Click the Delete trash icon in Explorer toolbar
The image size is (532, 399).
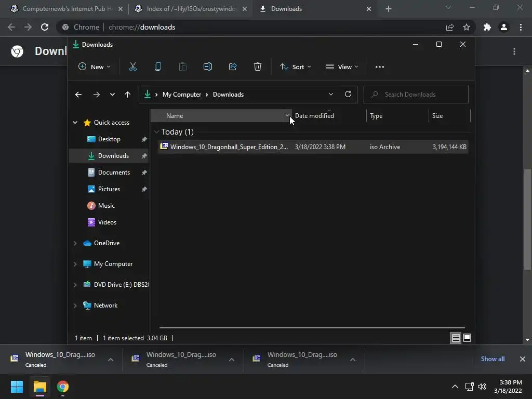point(258,66)
